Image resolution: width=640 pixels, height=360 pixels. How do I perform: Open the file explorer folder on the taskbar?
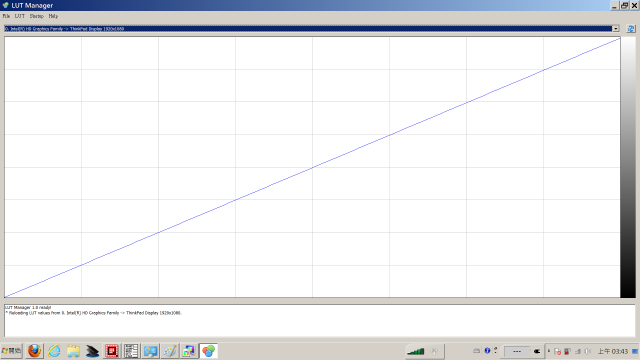tap(73, 351)
